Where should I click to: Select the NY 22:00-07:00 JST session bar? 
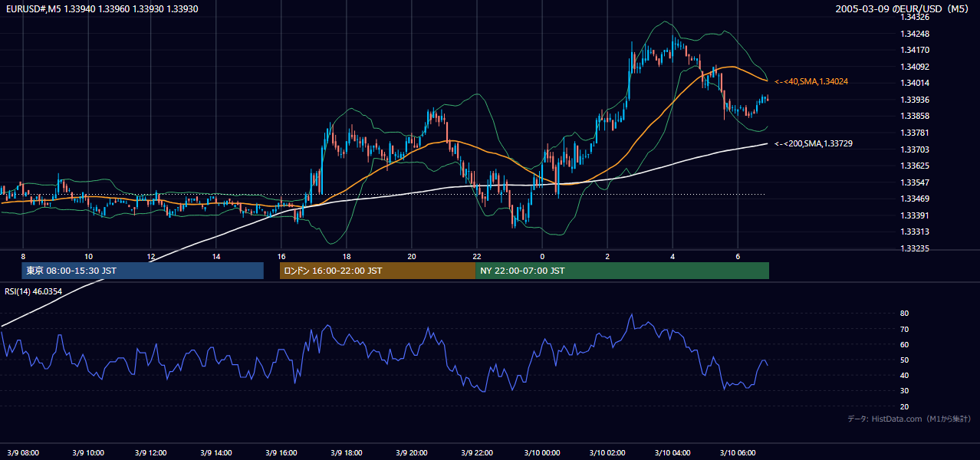(x=623, y=271)
